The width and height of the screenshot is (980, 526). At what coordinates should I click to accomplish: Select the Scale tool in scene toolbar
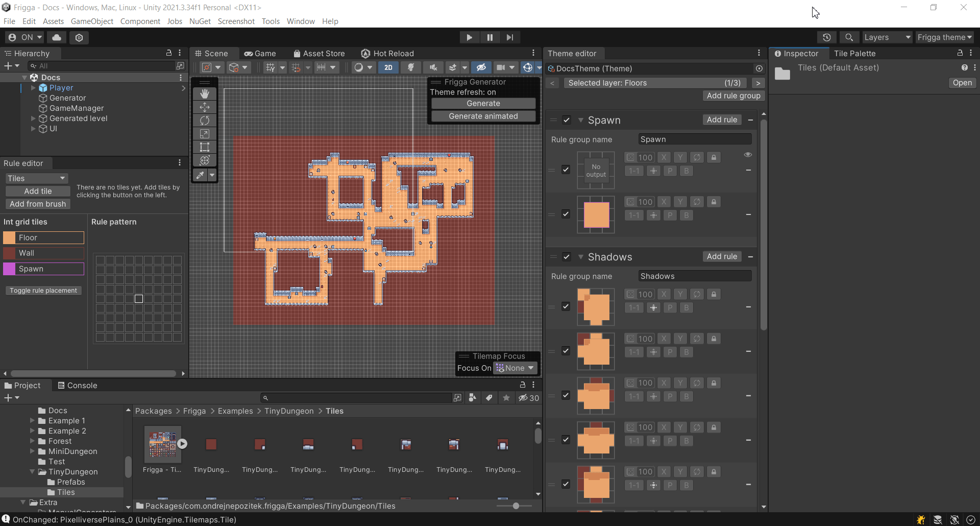click(x=205, y=134)
